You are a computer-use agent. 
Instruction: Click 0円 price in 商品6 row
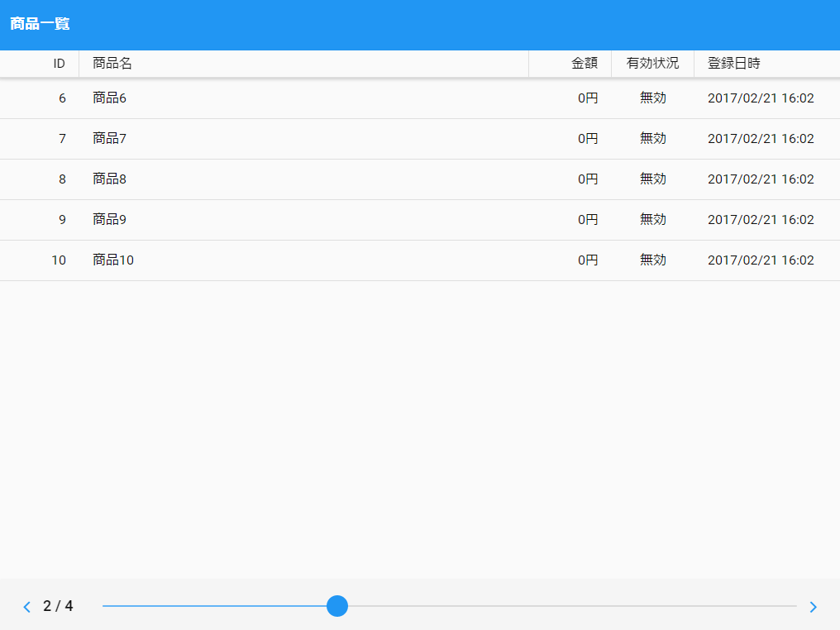[x=588, y=98]
